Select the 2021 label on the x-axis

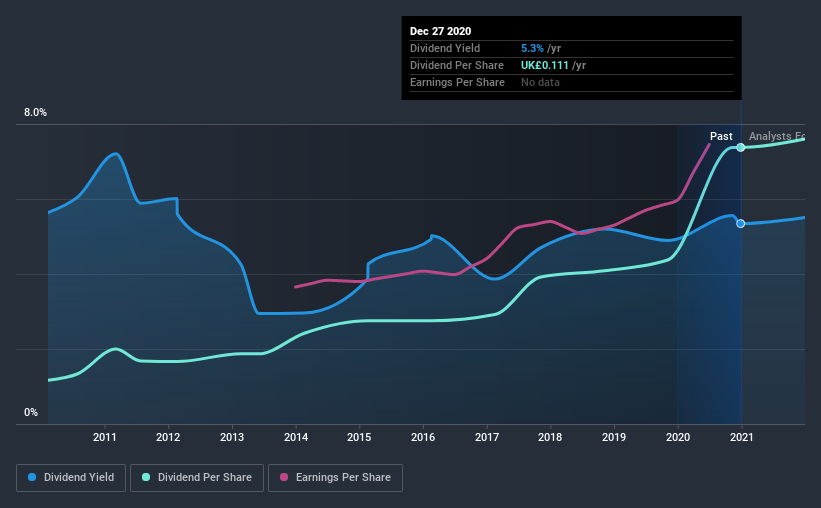[x=741, y=437]
